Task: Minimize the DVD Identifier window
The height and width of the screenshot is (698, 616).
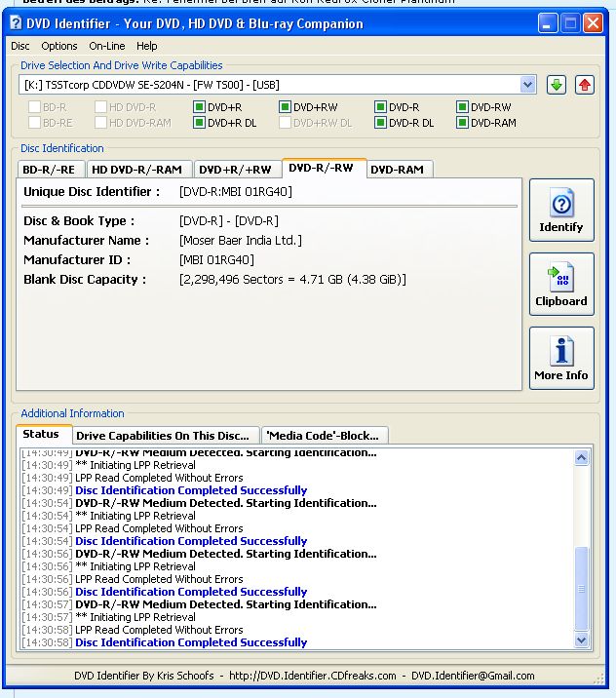Action: click(x=547, y=23)
